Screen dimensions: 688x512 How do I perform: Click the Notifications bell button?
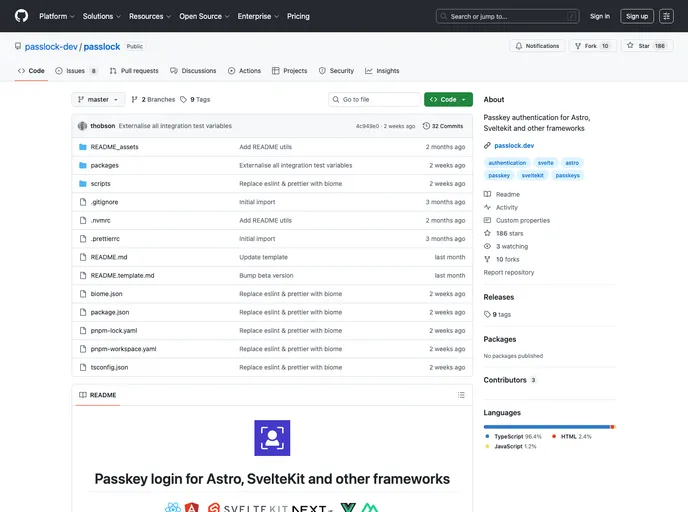click(x=537, y=46)
